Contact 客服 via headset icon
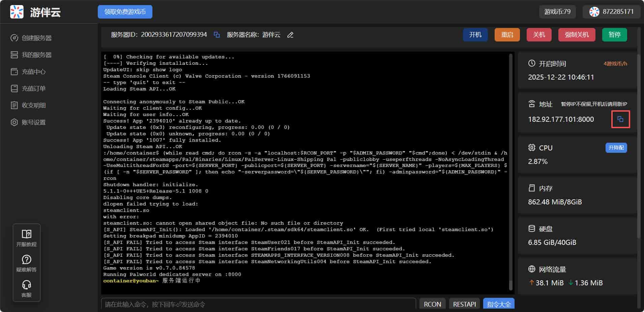644x312 pixels. pyautogui.click(x=26, y=285)
